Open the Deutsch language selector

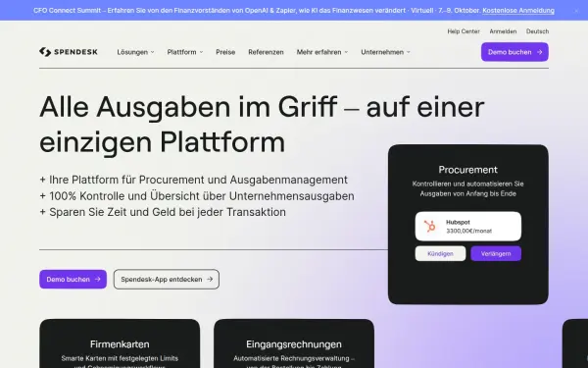[x=537, y=31]
